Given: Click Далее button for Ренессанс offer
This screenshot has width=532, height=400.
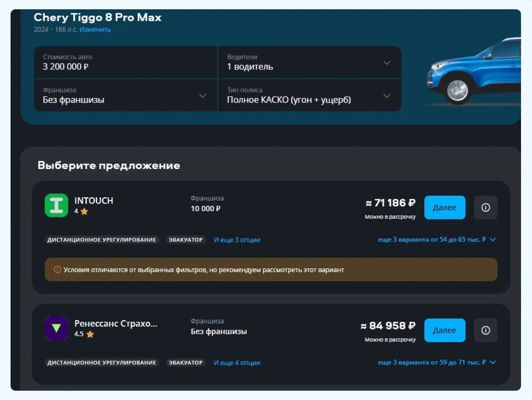Looking at the screenshot, I should 445,330.
